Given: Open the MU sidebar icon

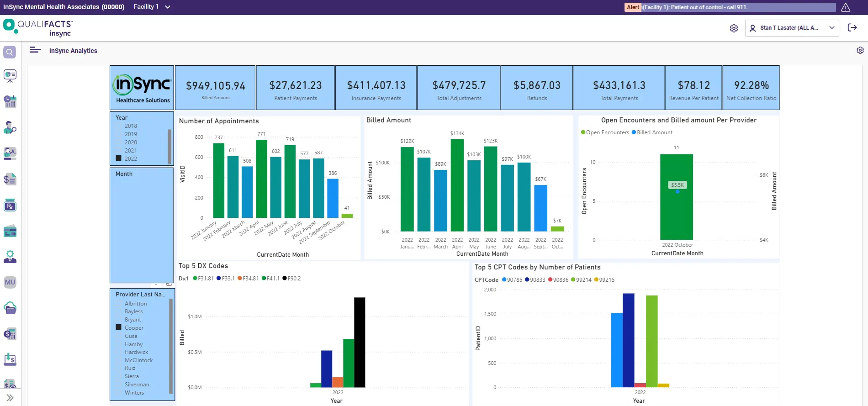Looking at the screenshot, I should [x=10, y=282].
